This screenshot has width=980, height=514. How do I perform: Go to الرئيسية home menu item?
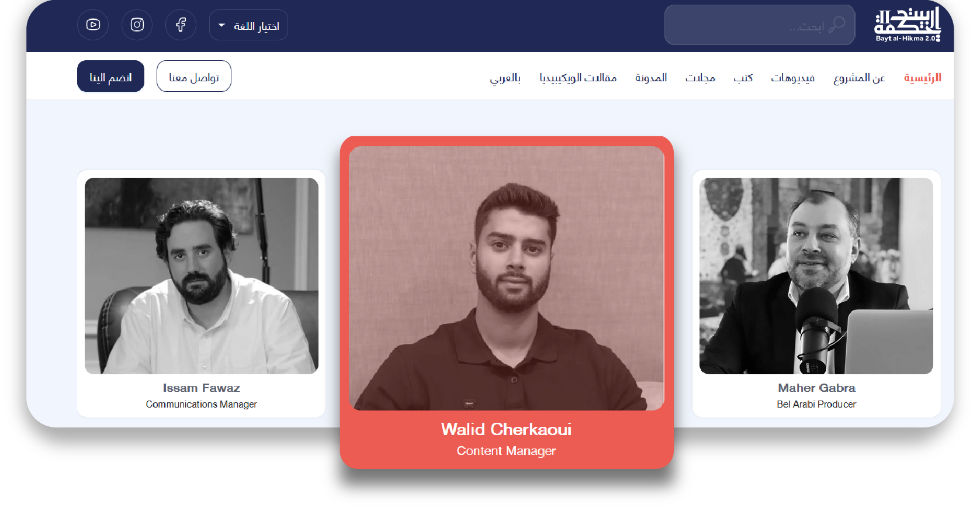point(923,77)
